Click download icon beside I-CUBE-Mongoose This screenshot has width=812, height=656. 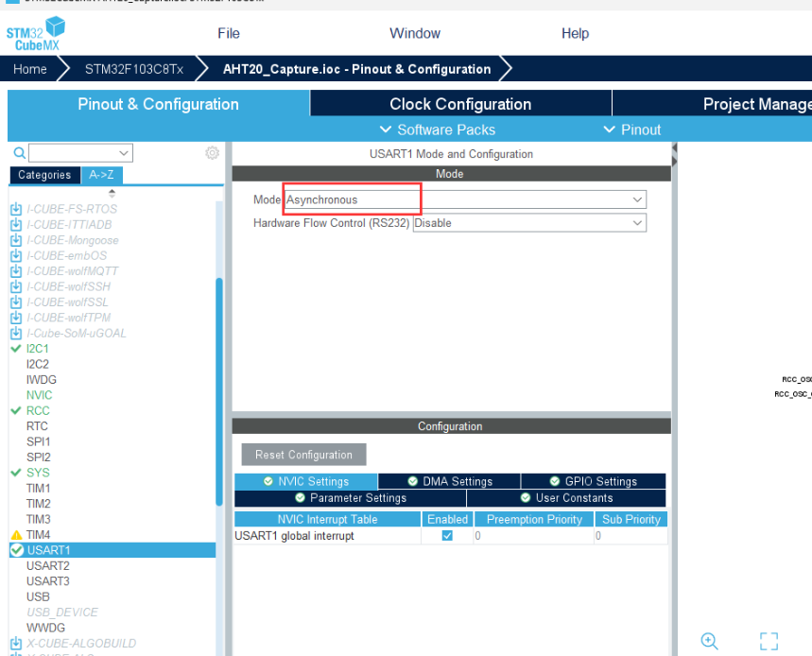(16, 240)
